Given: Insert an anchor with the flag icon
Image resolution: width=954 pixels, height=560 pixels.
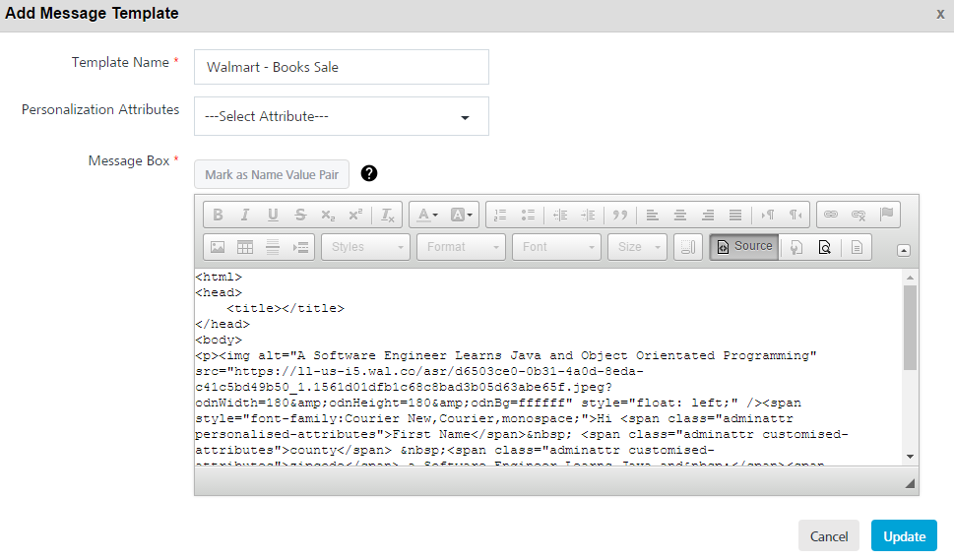Looking at the screenshot, I should tap(886, 215).
